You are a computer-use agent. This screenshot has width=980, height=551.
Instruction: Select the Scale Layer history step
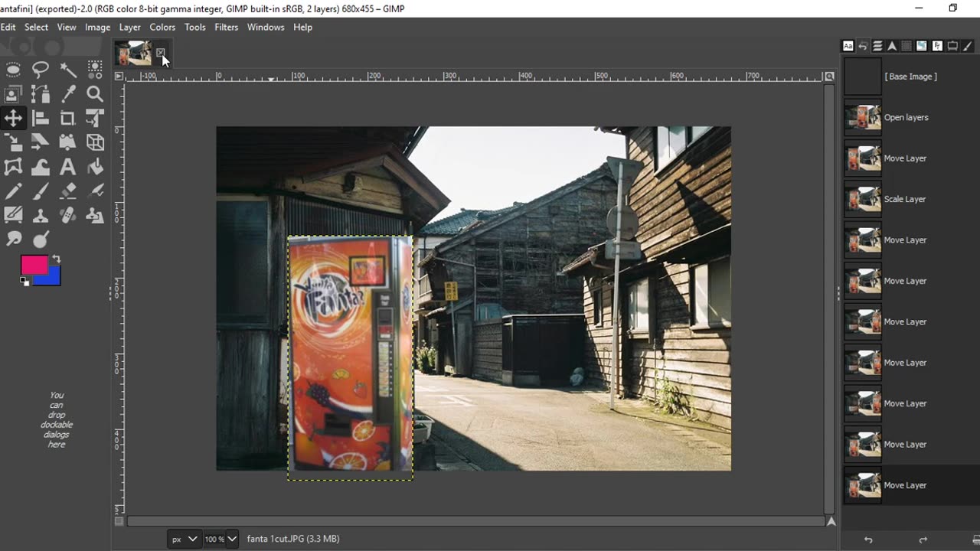tap(911, 199)
